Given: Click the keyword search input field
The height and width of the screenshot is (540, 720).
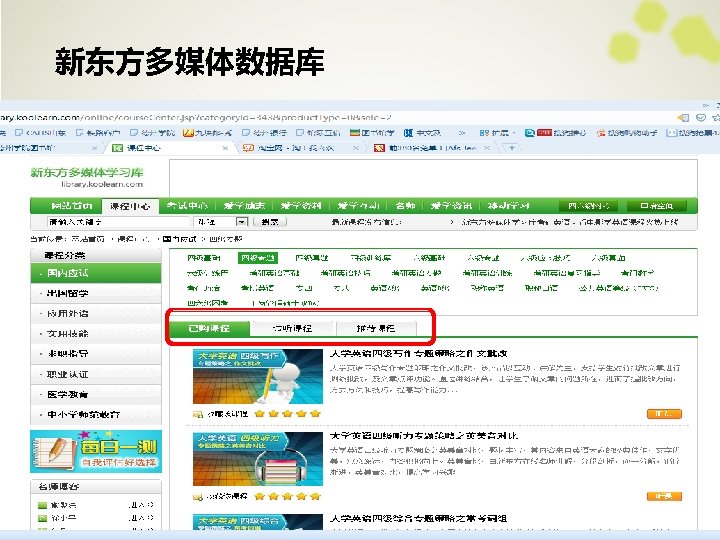Looking at the screenshot, I should tap(118, 222).
